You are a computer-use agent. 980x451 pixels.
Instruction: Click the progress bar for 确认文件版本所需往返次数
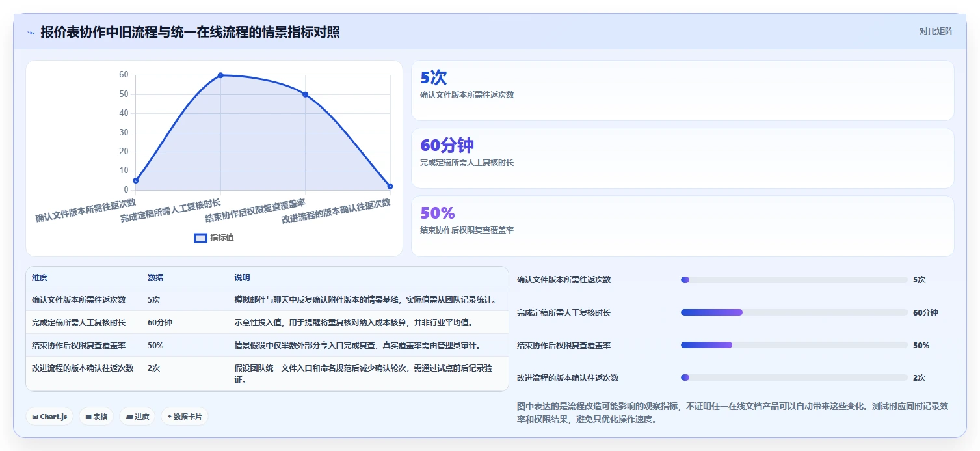coord(794,280)
